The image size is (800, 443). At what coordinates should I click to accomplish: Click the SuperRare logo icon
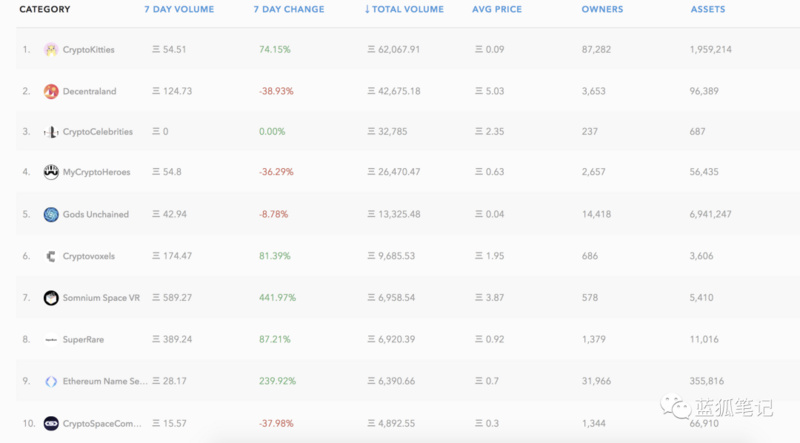51,340
